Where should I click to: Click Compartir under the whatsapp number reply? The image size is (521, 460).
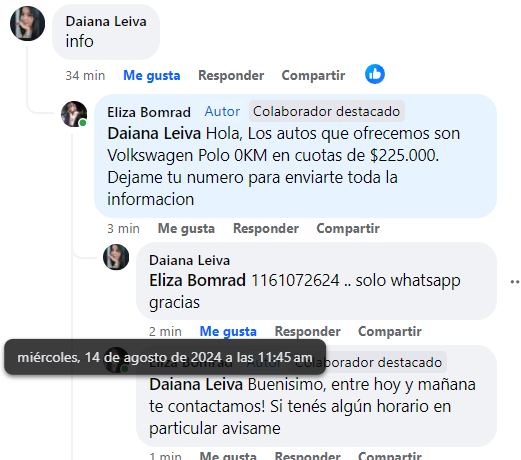pos(390,332)
